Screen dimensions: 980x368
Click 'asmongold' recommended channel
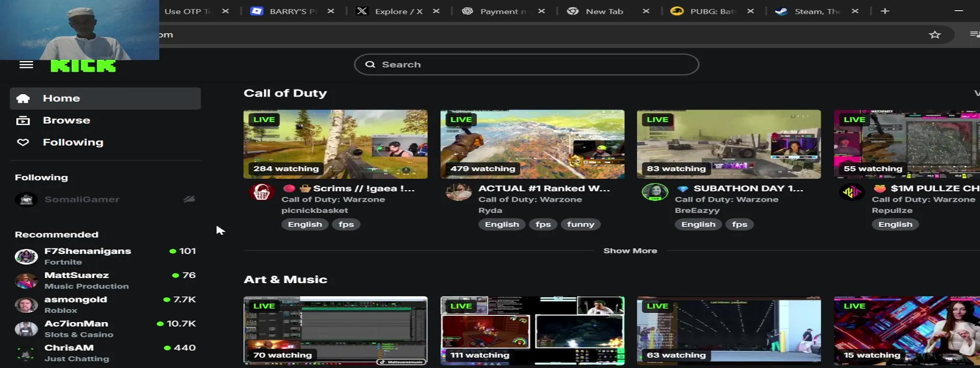click(x=105, y=305)
